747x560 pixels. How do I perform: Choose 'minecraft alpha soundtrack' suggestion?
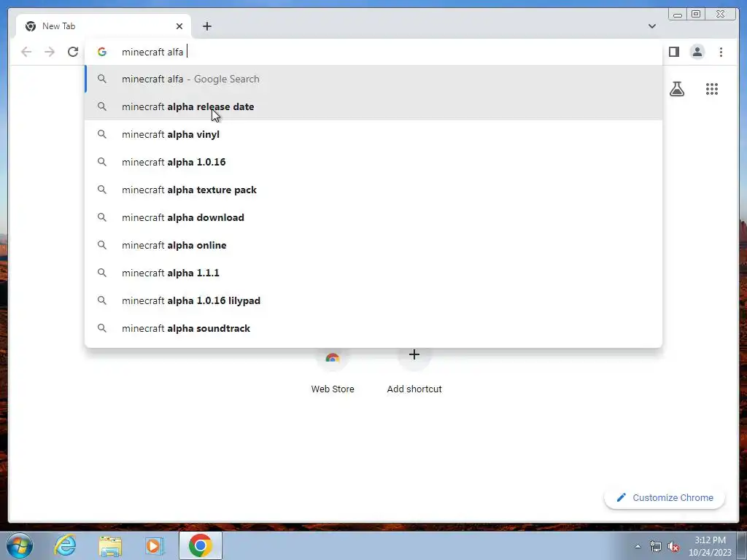point(373,328)
